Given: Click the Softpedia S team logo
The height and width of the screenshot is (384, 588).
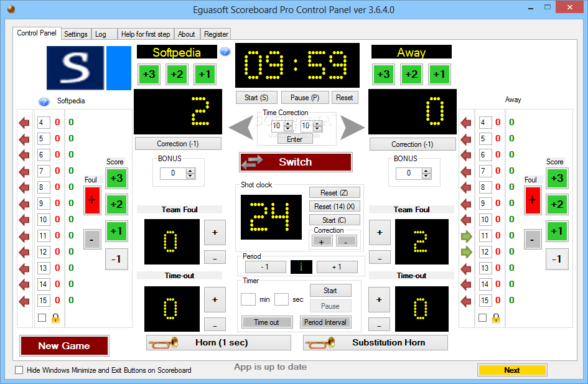Looking at the screenshot, I should point(75,68).
